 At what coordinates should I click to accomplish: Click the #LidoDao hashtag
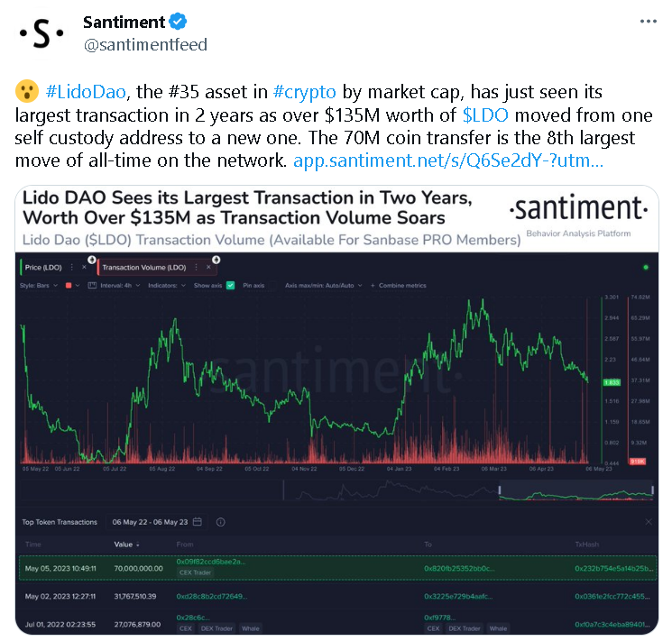[x=86, y=92]
